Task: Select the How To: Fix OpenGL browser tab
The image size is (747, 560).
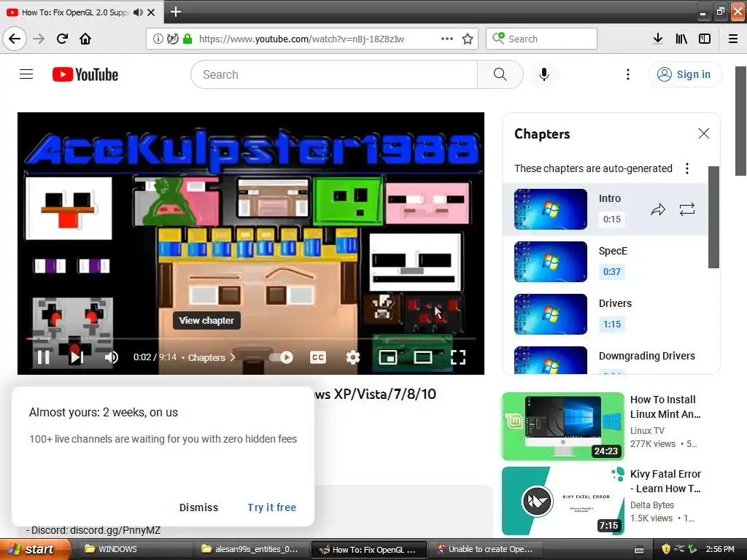Action: point(74,12)
